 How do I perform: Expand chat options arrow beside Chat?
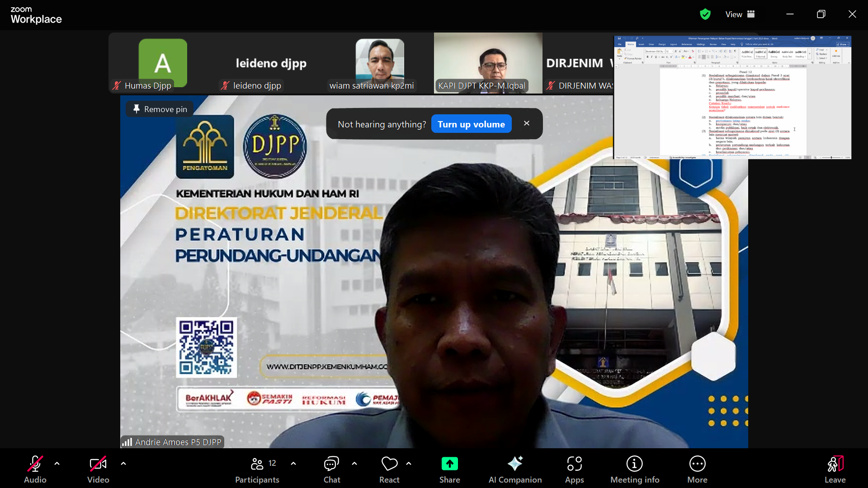pos(354,464)
